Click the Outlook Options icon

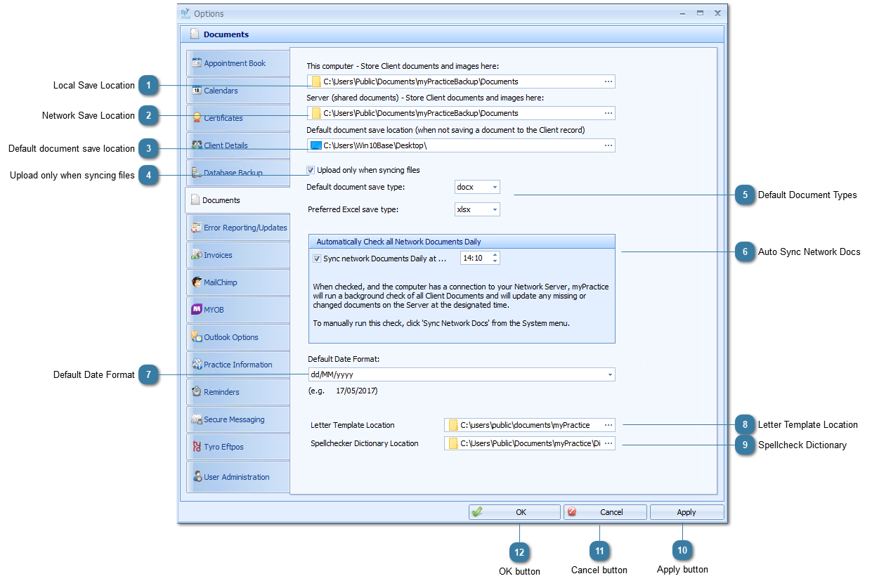(197, 337)
